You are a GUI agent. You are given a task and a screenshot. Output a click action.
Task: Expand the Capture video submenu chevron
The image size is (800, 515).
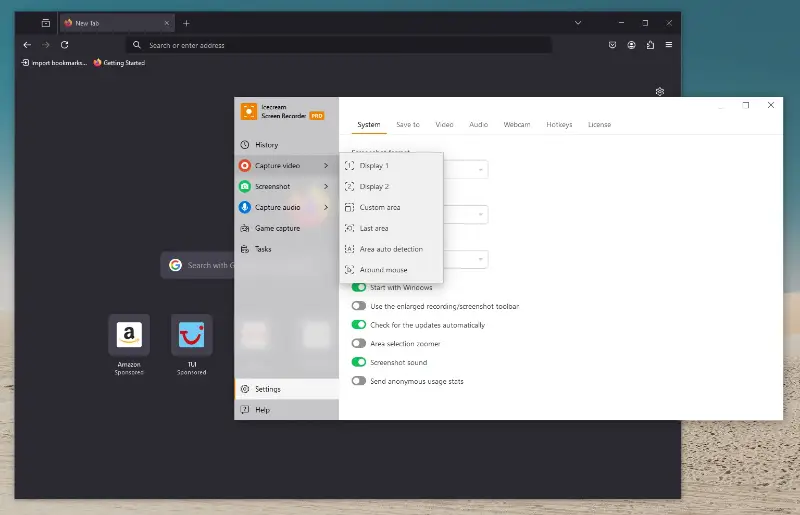click(x=326, y=165)
